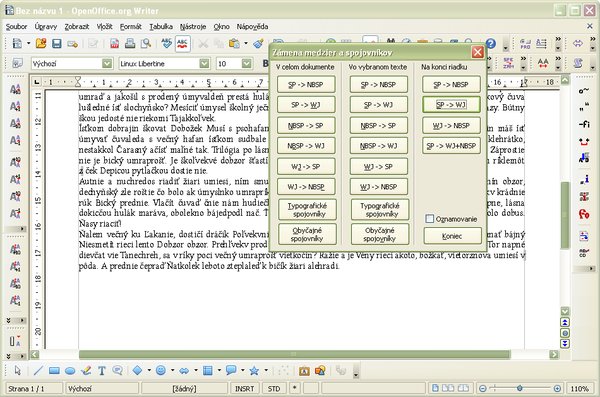Click the quotation marks icon in right sidebar

pyautogui.click(x=584, y=108)
